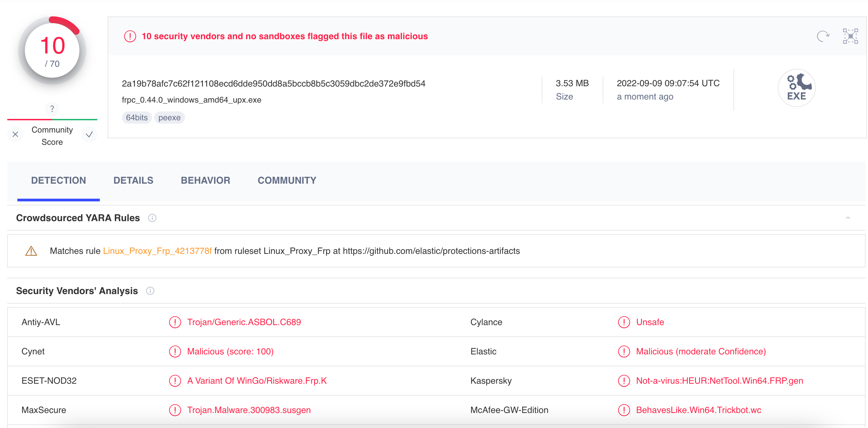868x428 pixels.
Task: Click the reanalyze file refresh icon
Action: point(823,36)
